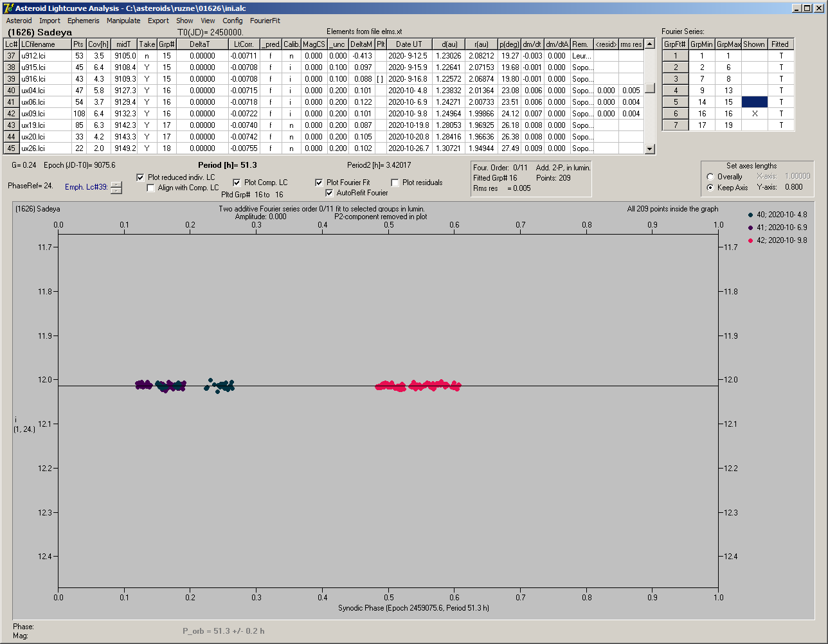Click the Date UT column header
The height and width of the screenshot is (644, 828).
pyautogui.click(x=409, y=44)
